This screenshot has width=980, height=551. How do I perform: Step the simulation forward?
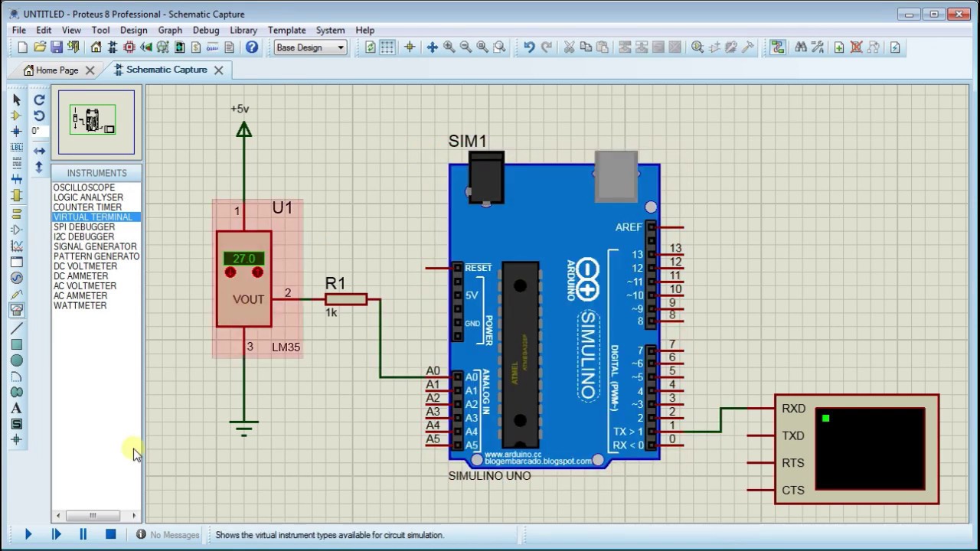pos(56,534)
